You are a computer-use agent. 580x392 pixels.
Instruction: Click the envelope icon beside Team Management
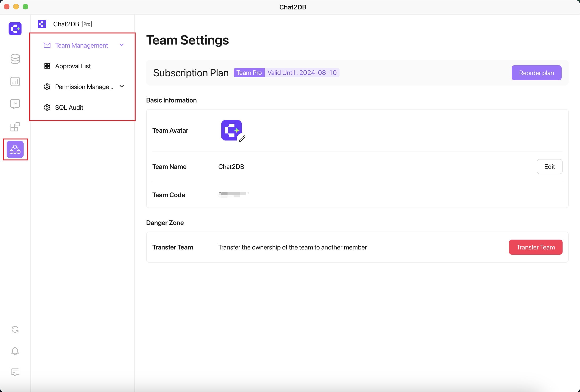(x=47, y=45)
